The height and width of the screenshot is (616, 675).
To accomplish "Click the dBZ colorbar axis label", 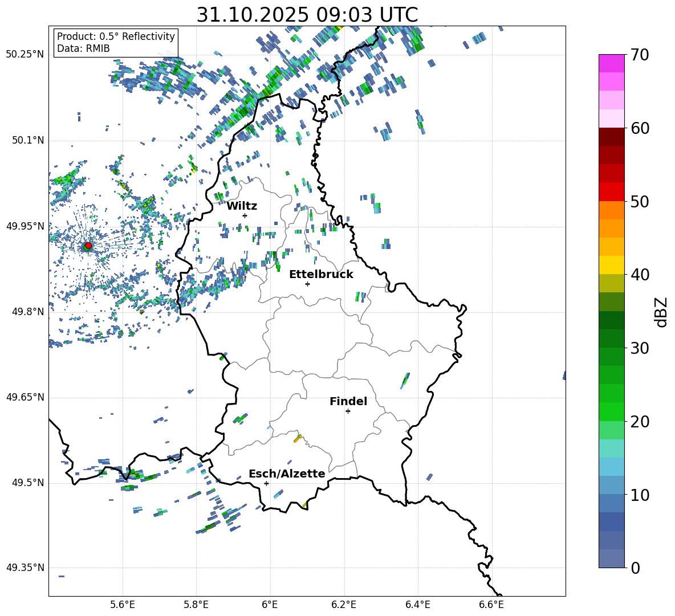I will (x=661, y=312).
